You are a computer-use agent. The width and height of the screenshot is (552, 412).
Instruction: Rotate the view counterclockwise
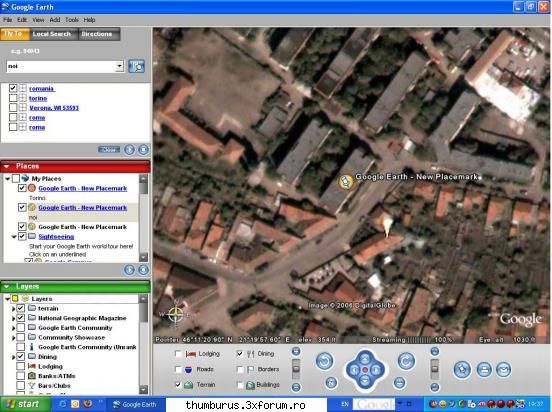click(x=324, y=361)
